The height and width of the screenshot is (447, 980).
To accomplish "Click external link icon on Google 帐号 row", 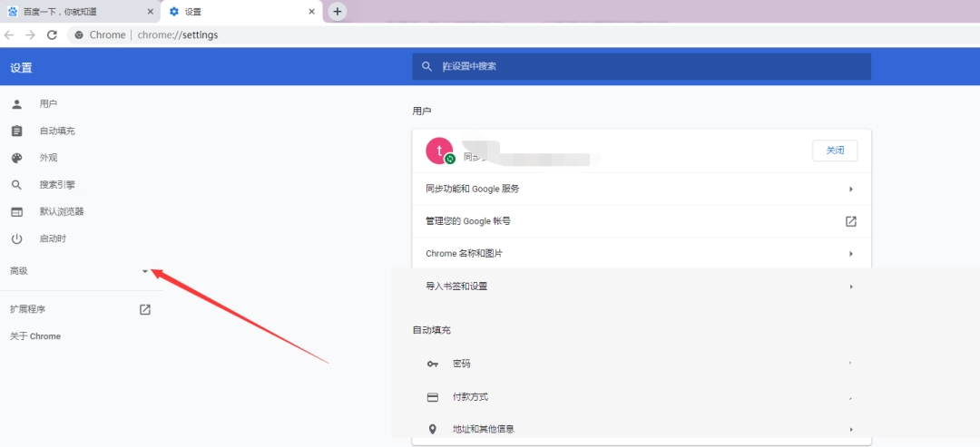I will click(850, 221).
